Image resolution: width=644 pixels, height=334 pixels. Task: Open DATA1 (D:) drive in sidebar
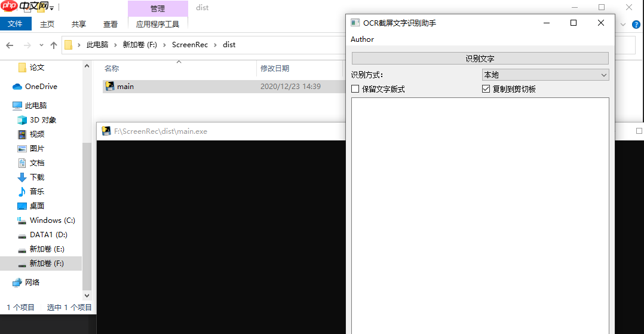click(x=48, y=235)
